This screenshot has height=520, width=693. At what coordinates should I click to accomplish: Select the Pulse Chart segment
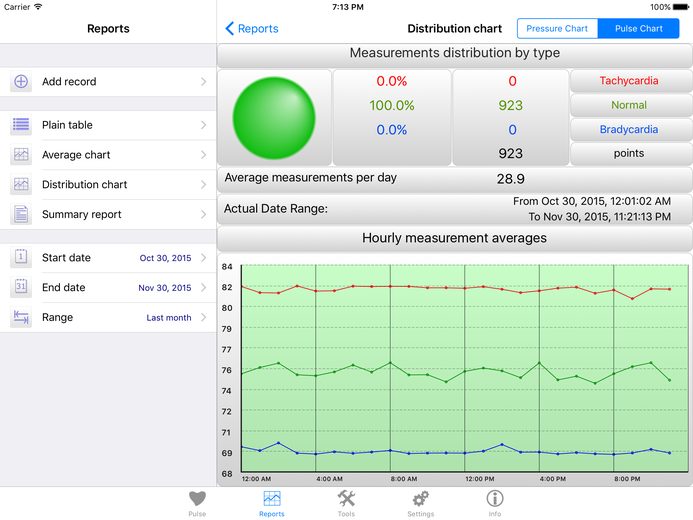[x=639, y=28]
